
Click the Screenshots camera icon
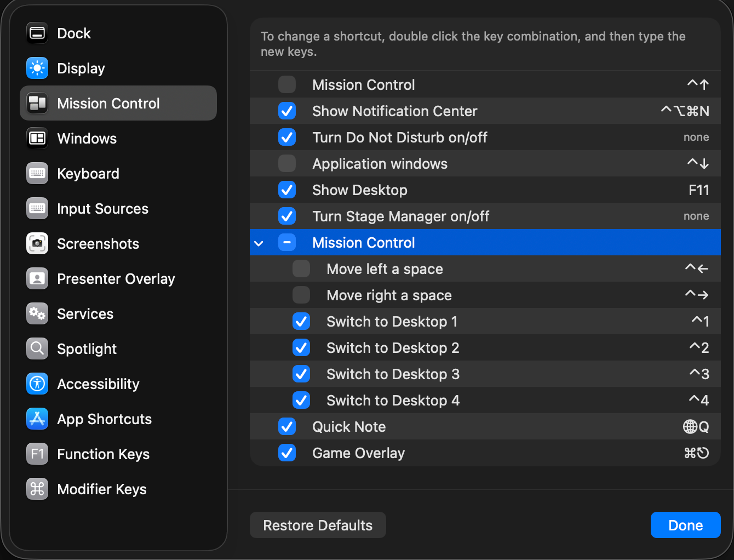(37, 244)
